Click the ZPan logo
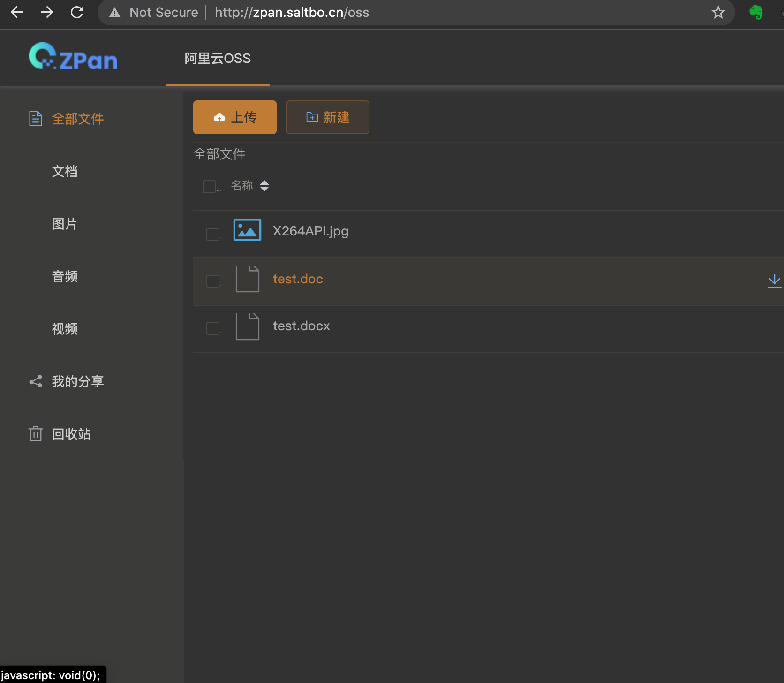This screenshot has height=683, width=784. pyautogui.click(x=73, y=57)
